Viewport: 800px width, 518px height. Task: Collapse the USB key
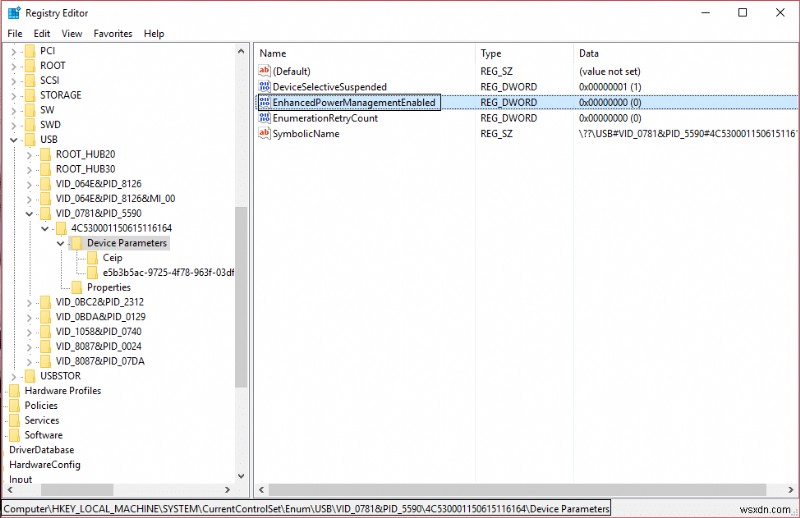(x=14, y=140)
